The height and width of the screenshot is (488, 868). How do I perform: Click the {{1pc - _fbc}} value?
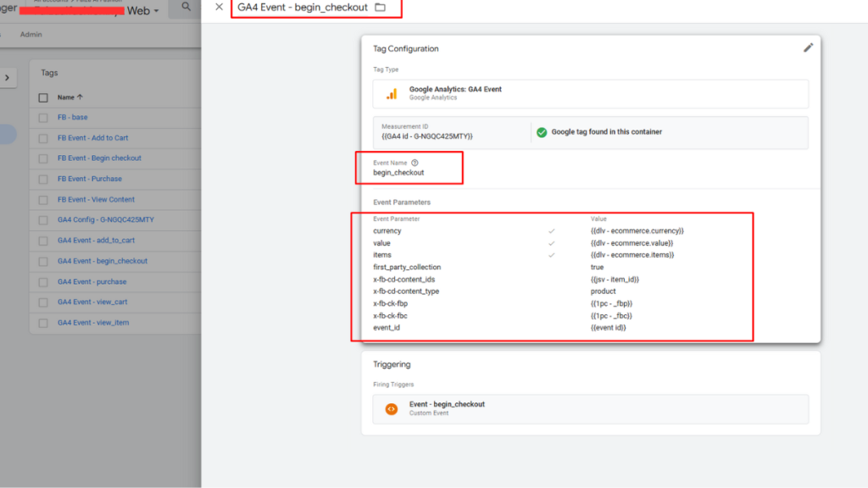pyautogui.click(x=611, y=316)
